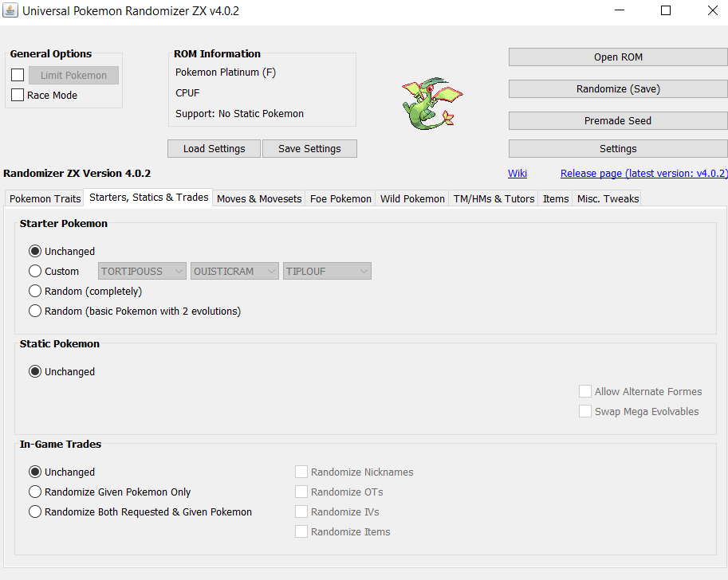
Task: Open the OUISTICRAM starter dropdown
Action: click(x=234, y=272)
